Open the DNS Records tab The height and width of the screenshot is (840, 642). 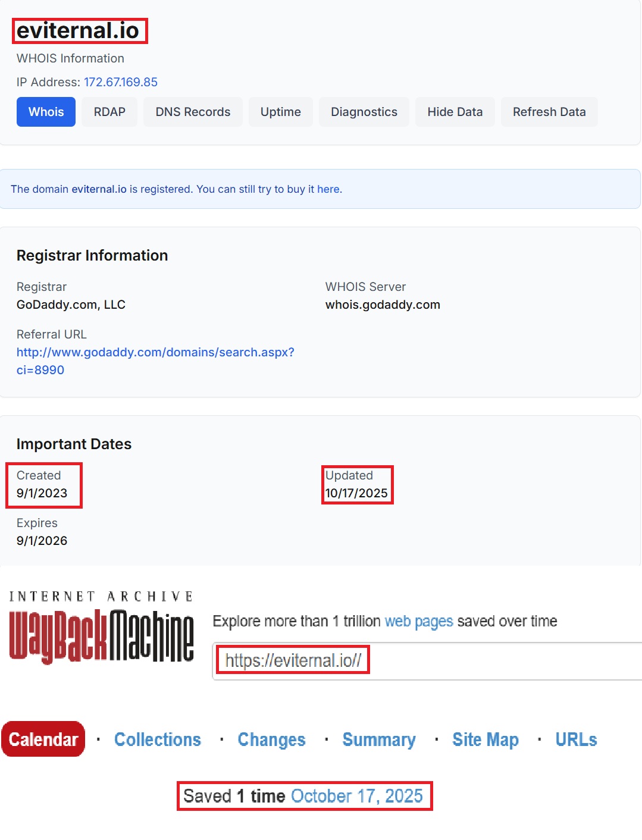[193, 112]
